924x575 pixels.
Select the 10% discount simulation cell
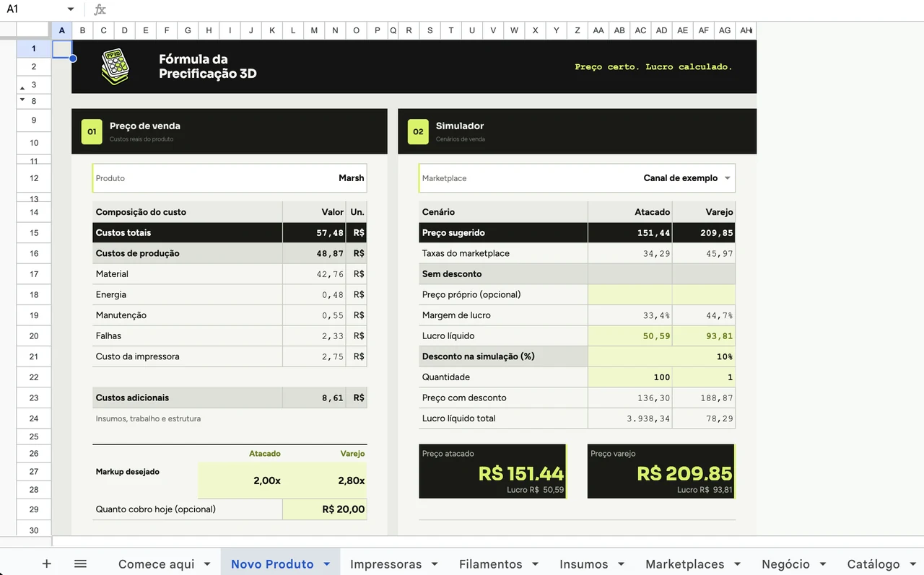point(661,356)
